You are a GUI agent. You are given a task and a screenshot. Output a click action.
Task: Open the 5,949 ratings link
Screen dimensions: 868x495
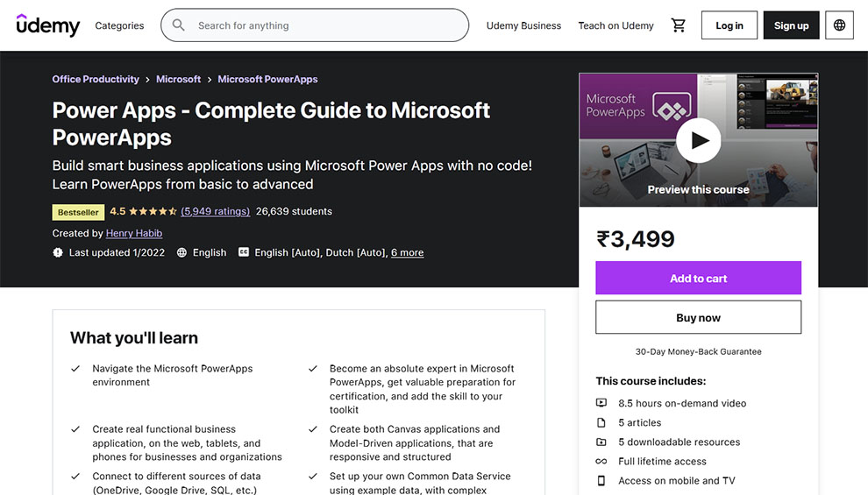216,211
